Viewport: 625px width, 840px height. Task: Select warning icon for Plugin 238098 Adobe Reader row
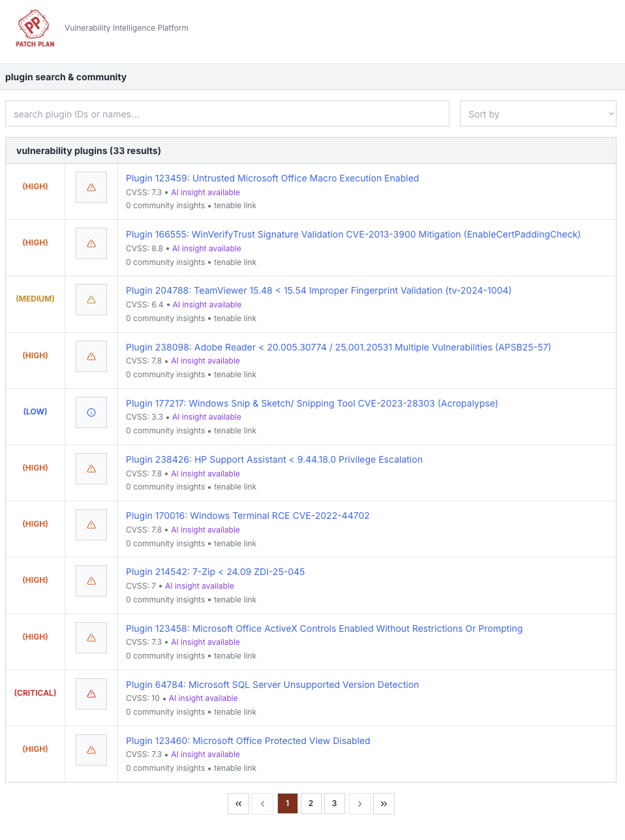[91, 356]
